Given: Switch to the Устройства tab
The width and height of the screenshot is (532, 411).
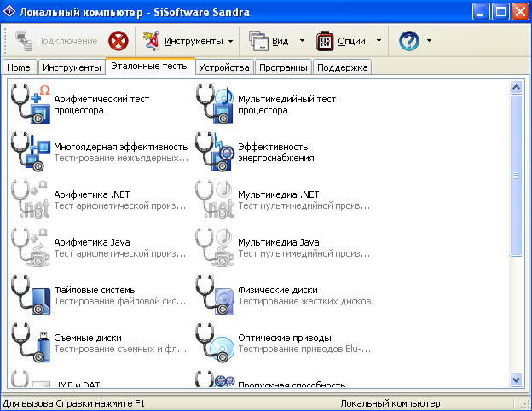Looking at the screenshot, I should [224, 67].
